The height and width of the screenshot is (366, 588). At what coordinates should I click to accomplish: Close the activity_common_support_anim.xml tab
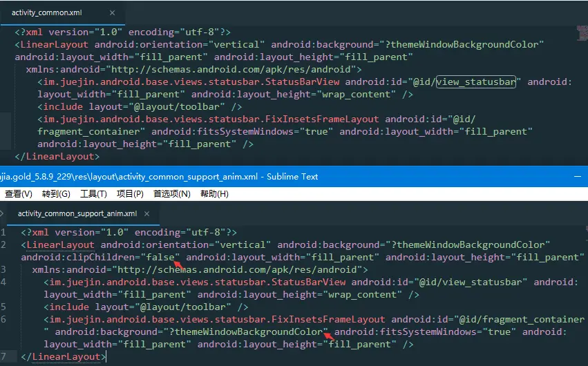tap(147, 213)
